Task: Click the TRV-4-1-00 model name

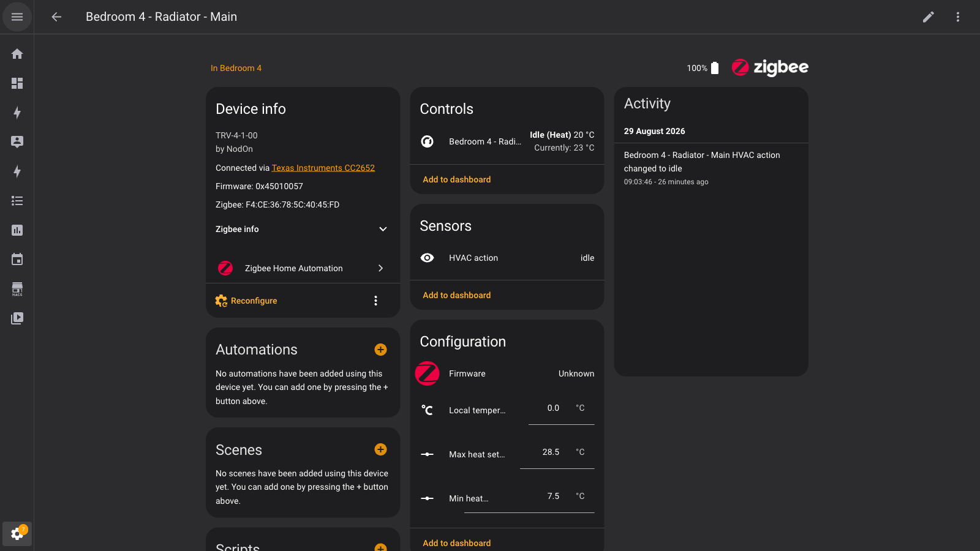Action: (x=236, y=135)
